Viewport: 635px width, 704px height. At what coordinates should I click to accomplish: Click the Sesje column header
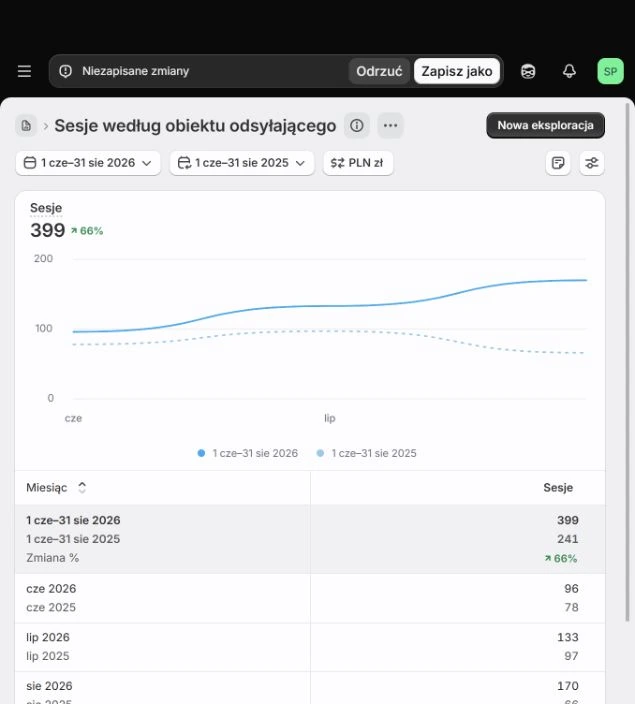(x=558, y=487)
